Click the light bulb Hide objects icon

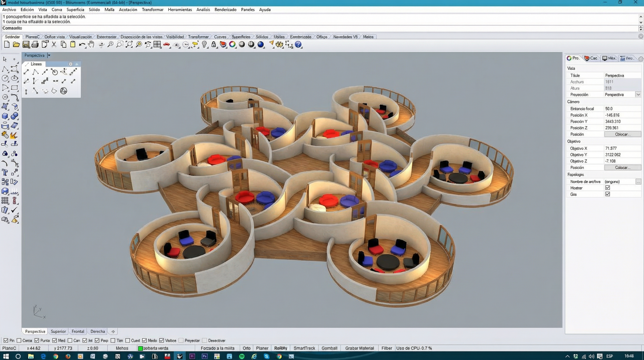point(204,45)
